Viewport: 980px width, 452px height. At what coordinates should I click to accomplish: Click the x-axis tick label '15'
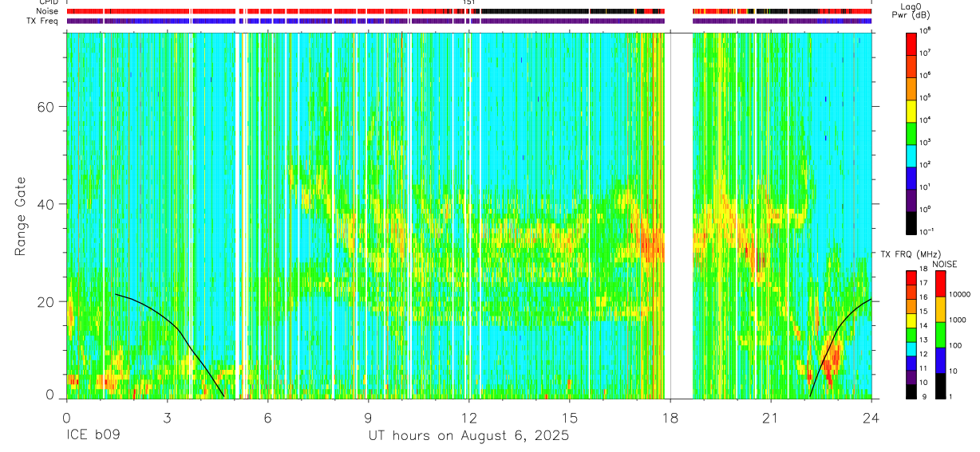point(570,417)
